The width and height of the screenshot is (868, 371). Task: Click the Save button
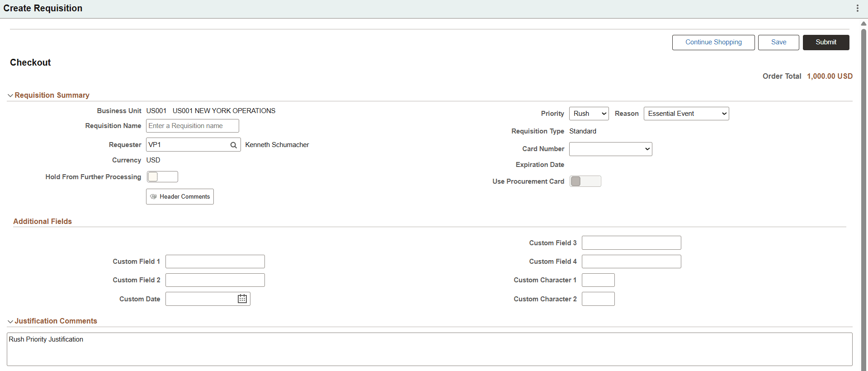tap(778, 43)
